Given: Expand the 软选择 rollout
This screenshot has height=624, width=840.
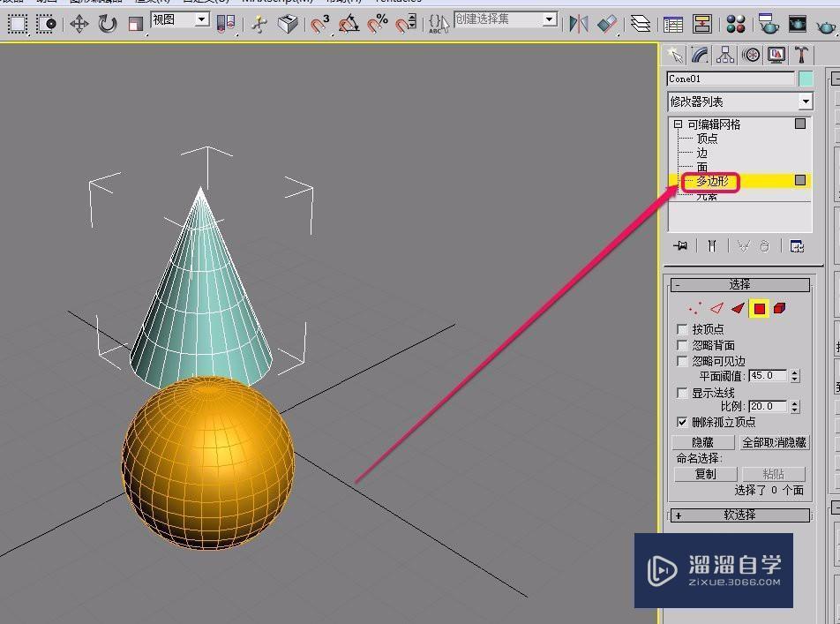Looking at the screenshot, I should [x=739, y=516].
